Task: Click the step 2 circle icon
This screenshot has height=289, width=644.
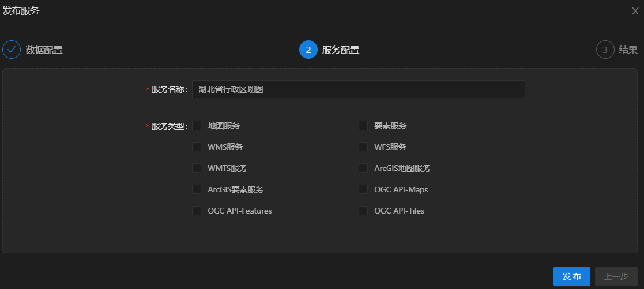Action: [308, 50]
